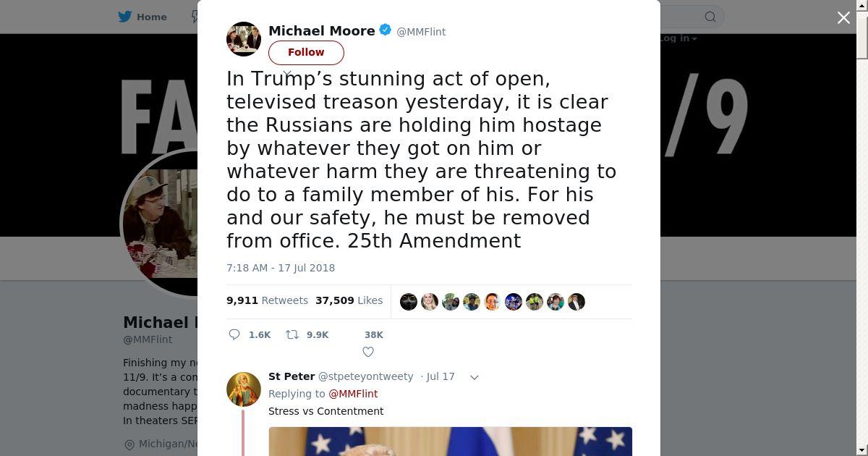The width and height of the screenshot is (868, 456).
Task: Click Michael Moore's tweet avatar
Action: 244,39
